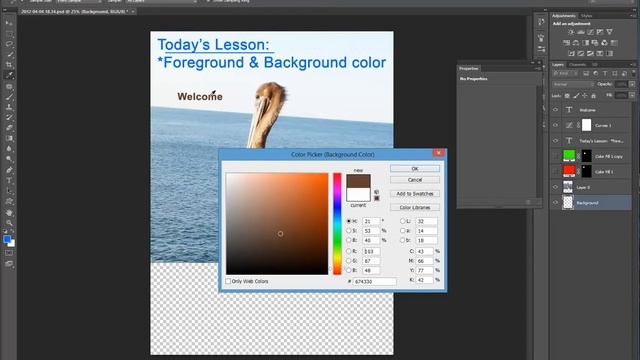Select the Move tool
The width and height of the screenshot is (640, 360).
click(x=9, y=23)
